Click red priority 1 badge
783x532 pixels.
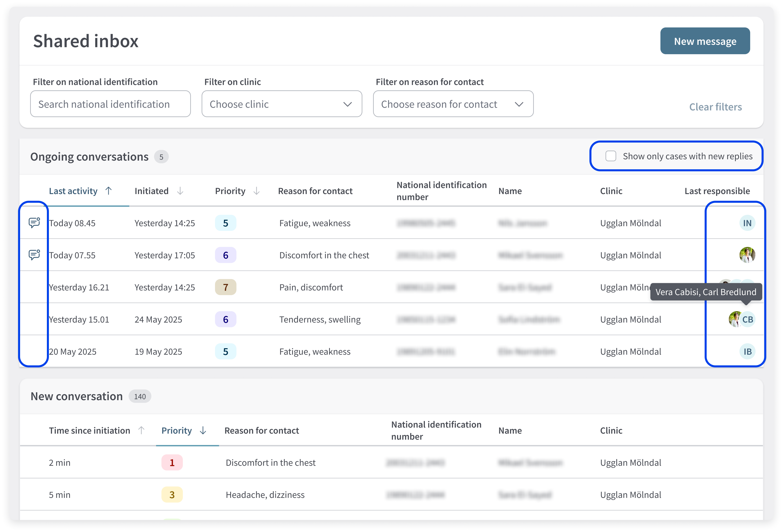click(x=172, y=463)
